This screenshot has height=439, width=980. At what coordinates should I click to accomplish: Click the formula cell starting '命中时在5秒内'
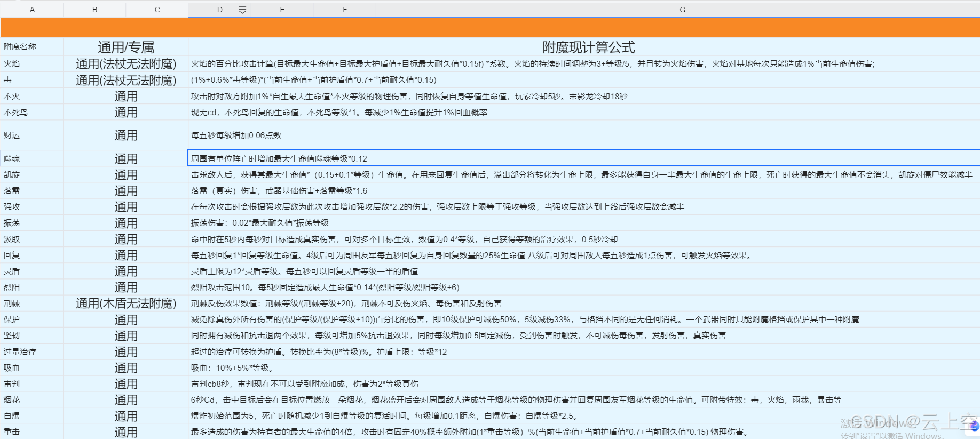(x=584, y=239)
